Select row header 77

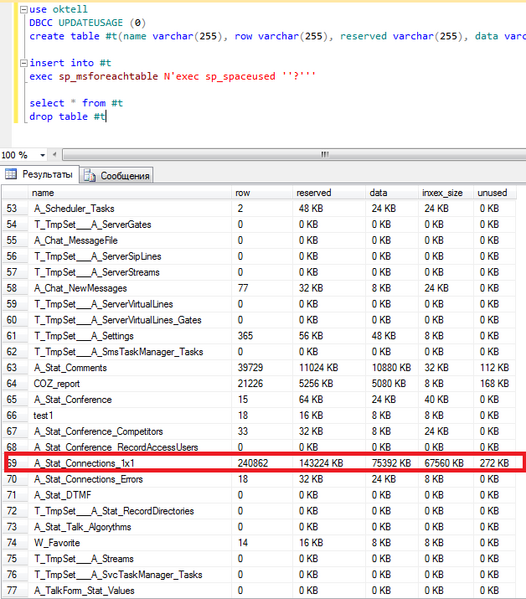tap(15, 591)
